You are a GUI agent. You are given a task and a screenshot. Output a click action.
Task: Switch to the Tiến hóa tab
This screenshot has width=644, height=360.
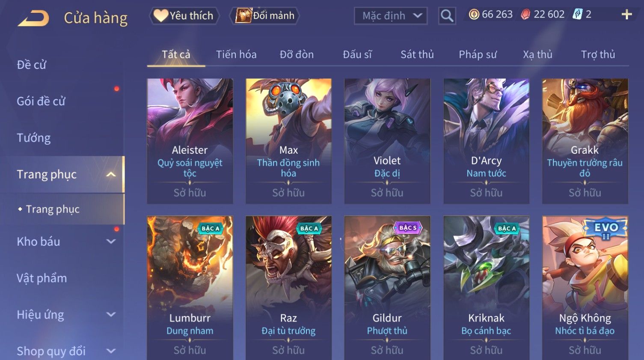tap(236, 54)
